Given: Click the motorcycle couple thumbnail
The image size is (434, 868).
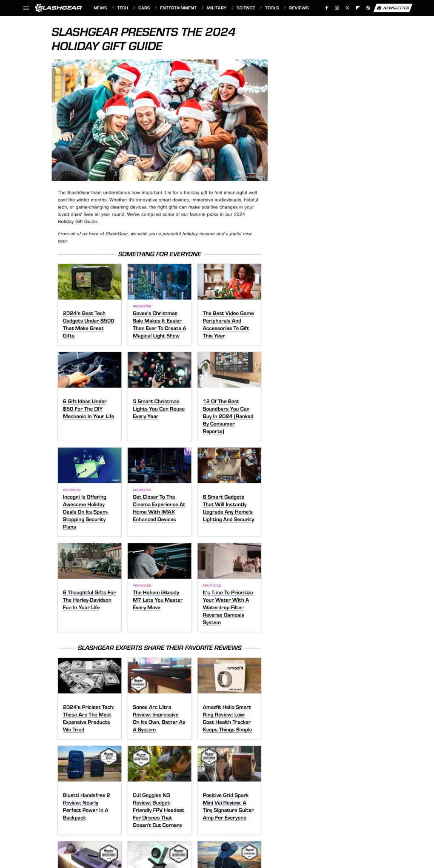Looking at the screenshot, I should click(x=89, y=561).
